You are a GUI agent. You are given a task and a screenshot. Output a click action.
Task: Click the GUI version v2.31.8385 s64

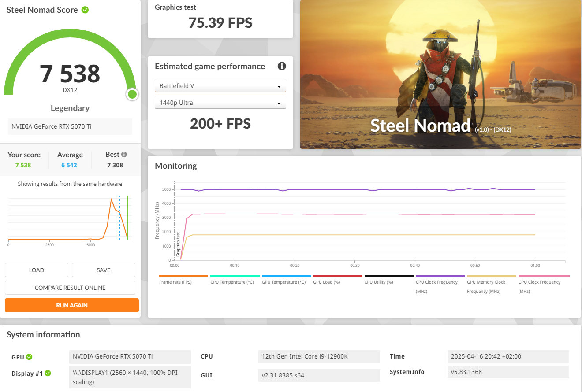click(x=319, y=375)
